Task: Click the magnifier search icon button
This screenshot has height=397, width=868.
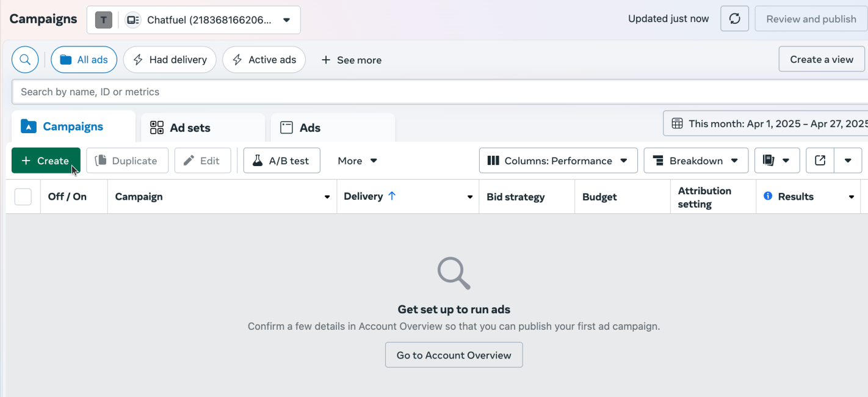Action: point(25,60)
